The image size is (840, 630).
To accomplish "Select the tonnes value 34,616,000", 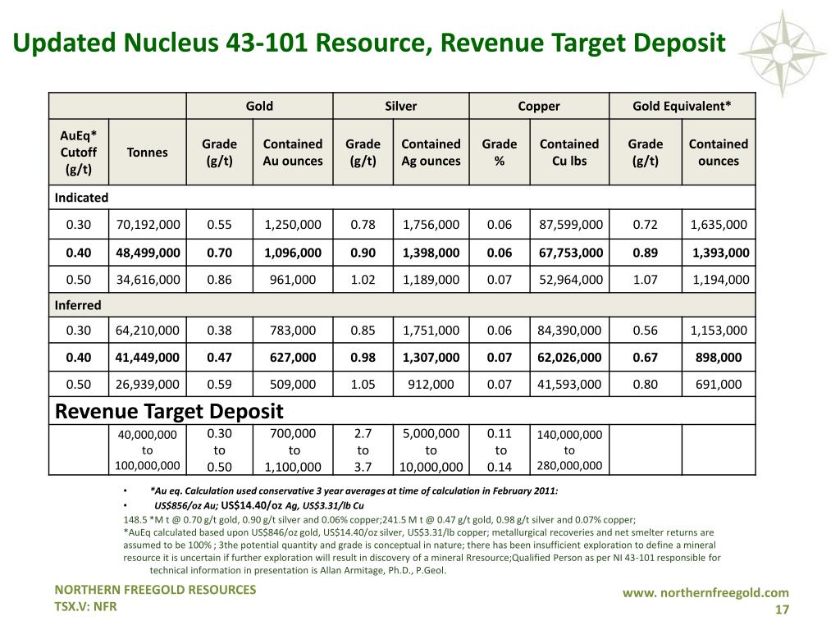I will (148, 280).
